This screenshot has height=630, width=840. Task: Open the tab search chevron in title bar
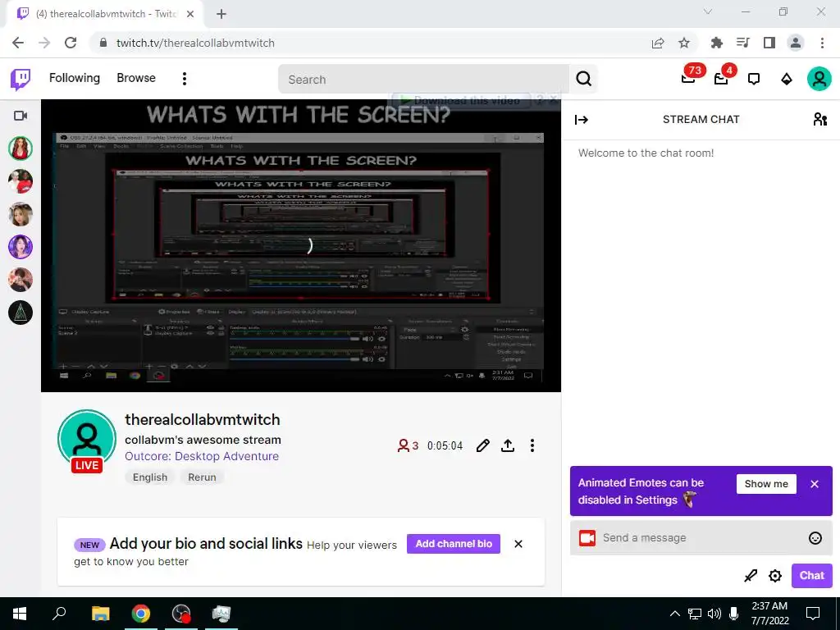pyautogui.click(x=708, y=11)
